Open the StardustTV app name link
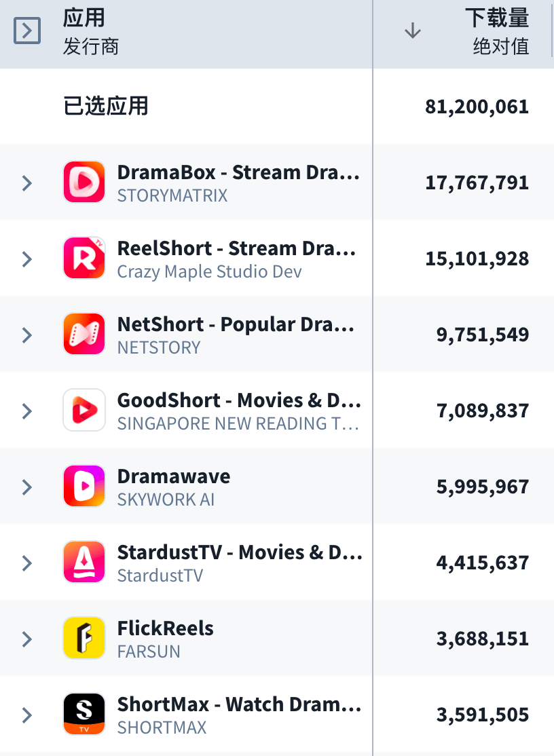The height and width of the screenshot is (756, 554). [x=239, y=552]
